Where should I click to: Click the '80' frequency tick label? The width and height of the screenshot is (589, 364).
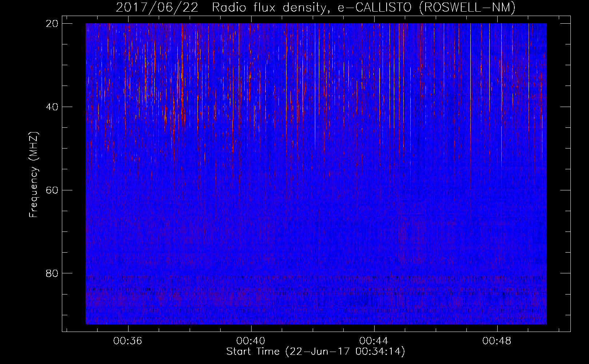52,273
